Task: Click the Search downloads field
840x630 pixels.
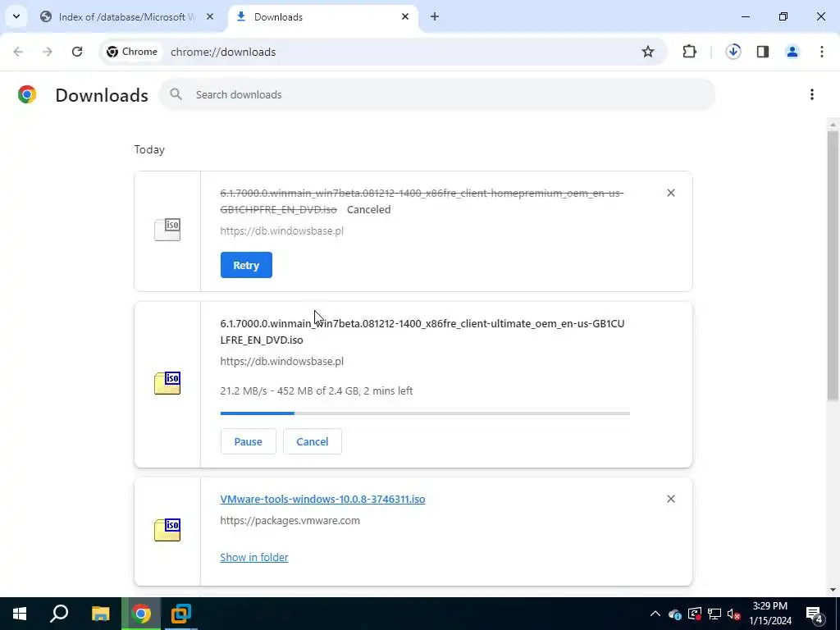Action: [437, 95]
